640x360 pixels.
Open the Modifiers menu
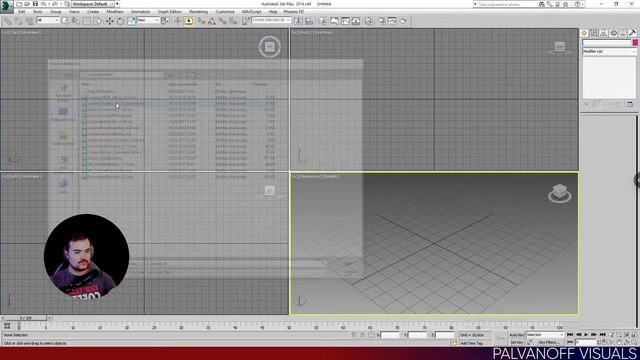pyautogui.click(x=115, y=12)
